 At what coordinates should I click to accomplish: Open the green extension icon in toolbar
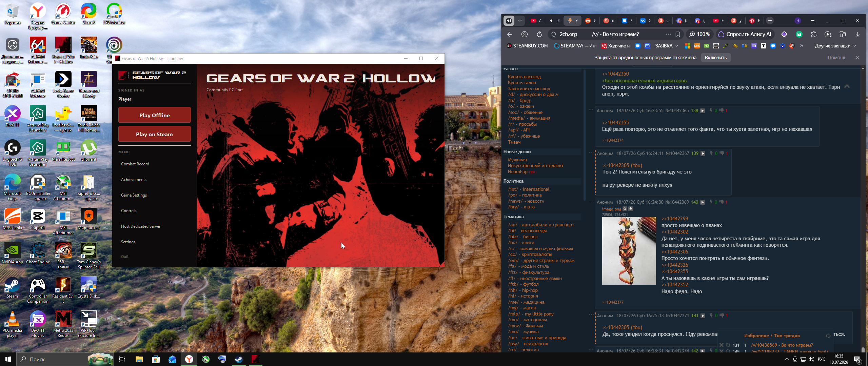[799, 34]
